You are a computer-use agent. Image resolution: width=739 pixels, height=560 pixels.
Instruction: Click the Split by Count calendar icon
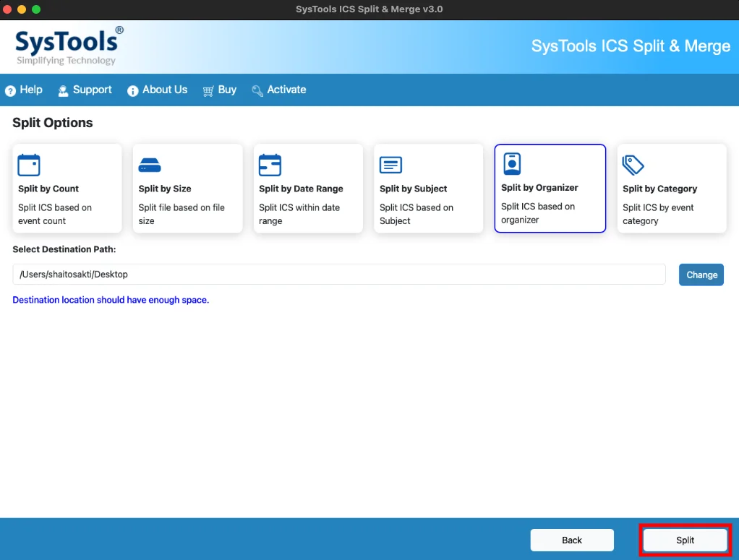pyautogui.click(x=29, y=165)
